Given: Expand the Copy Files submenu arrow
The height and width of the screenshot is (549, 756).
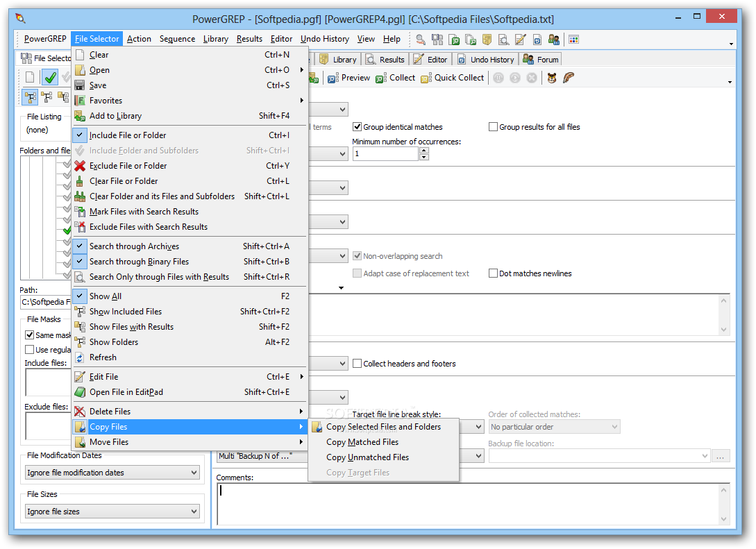Looking at the screenshot, I should 301,427.
